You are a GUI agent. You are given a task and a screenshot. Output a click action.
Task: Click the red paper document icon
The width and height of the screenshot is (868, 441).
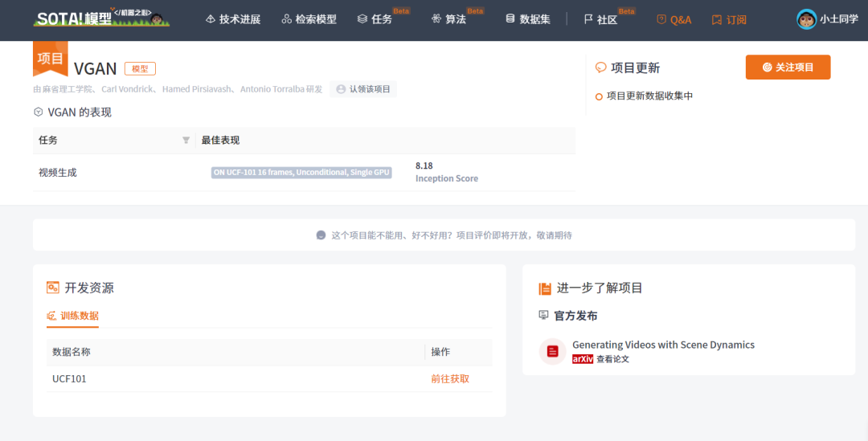pos(552,351)
